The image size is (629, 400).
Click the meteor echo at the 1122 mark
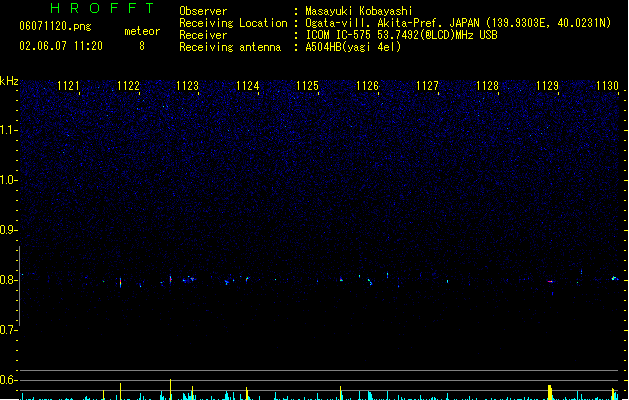coord(120,282)
